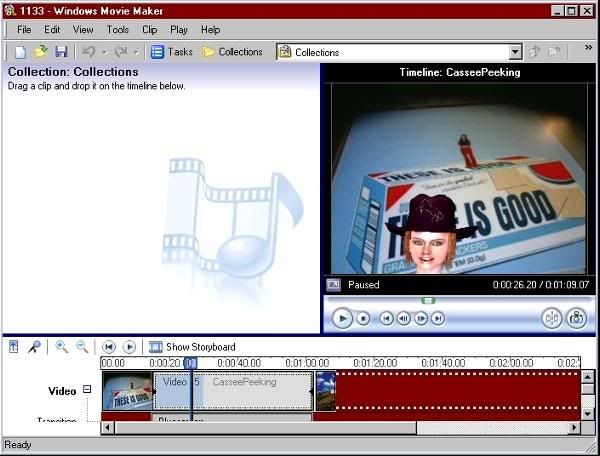Click the New Project icon

tap(20, 52)
